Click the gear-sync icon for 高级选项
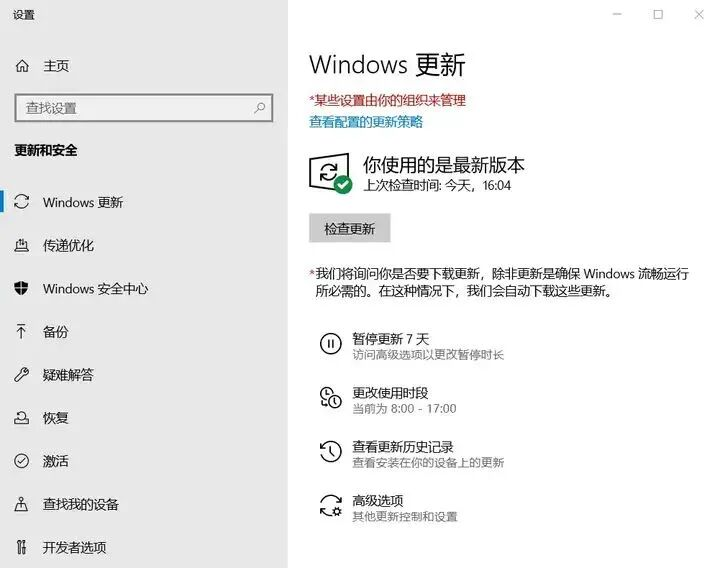This screenshot has width=720, height=568. (331, 505)
